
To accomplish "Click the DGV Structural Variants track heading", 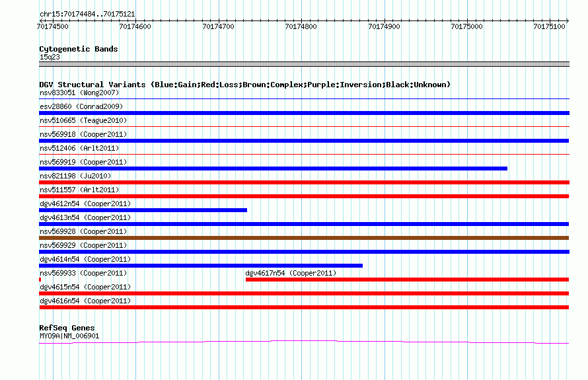I will [x=244, y=85].
